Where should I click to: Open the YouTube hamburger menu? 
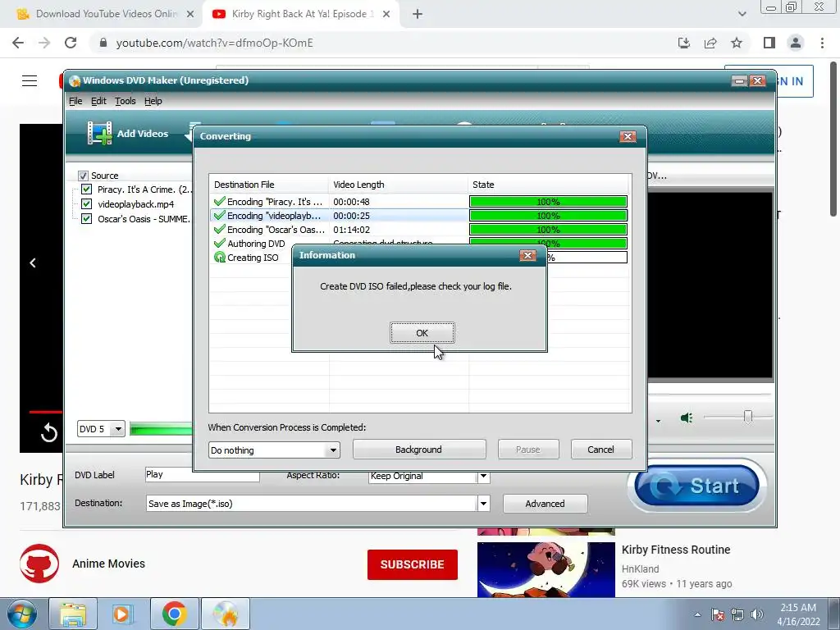(30, 81)
